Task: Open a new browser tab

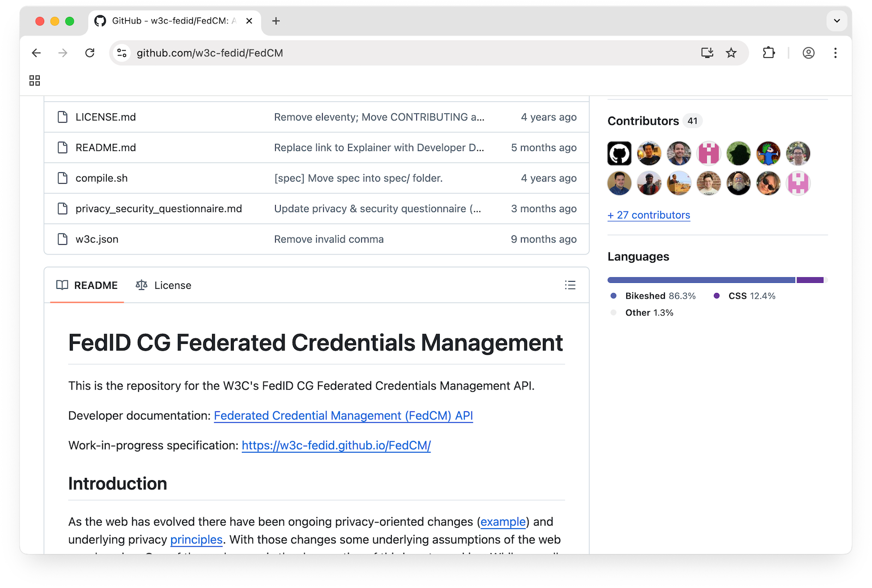Action: [x=276, y=21]
